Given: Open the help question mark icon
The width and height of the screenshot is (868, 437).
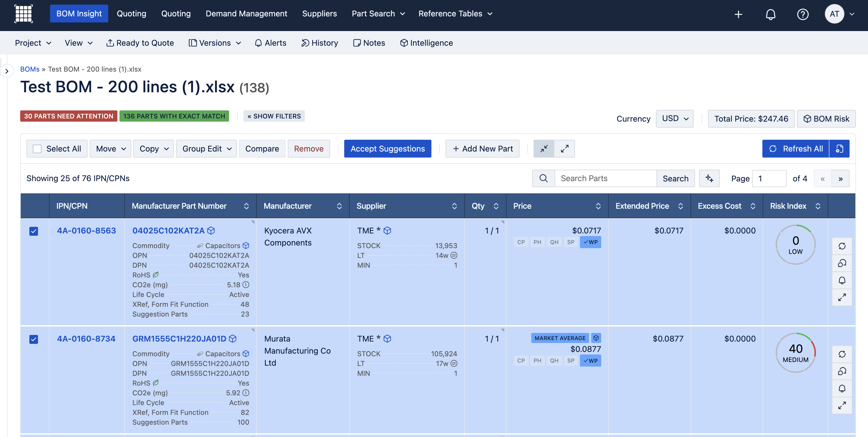Looking at the screenshot, I should tap(803, 14).
